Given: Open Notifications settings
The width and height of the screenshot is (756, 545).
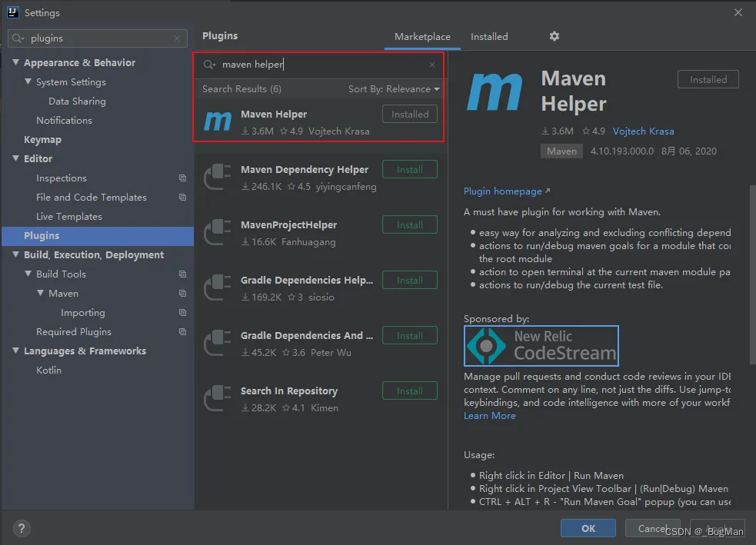Looking at the screenshot, I should tap(64, 121).
